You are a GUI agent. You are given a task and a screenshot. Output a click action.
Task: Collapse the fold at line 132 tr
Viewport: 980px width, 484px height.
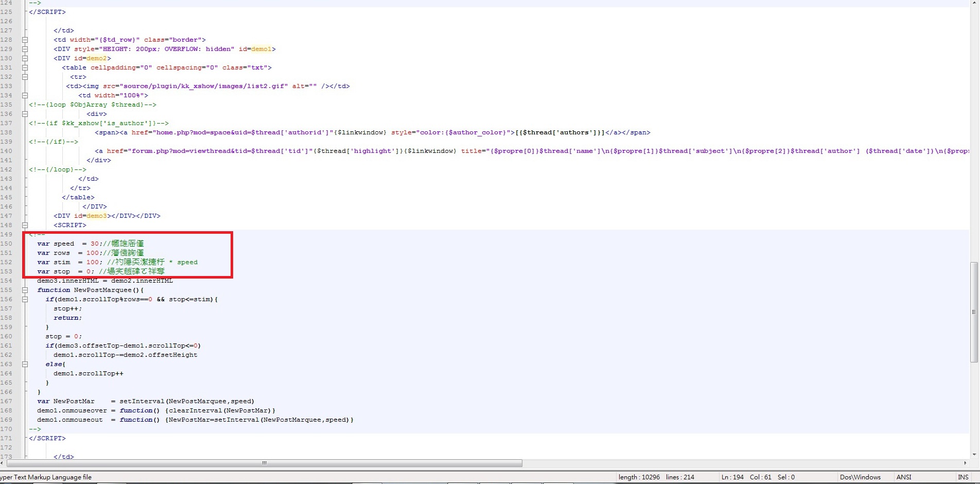point(25,77)
